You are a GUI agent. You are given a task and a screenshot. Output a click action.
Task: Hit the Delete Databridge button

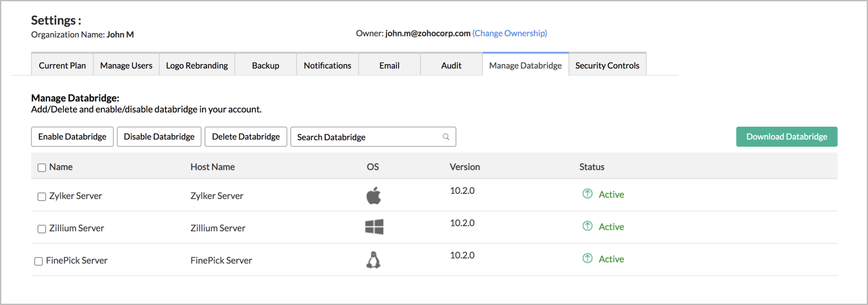[246, 136]
